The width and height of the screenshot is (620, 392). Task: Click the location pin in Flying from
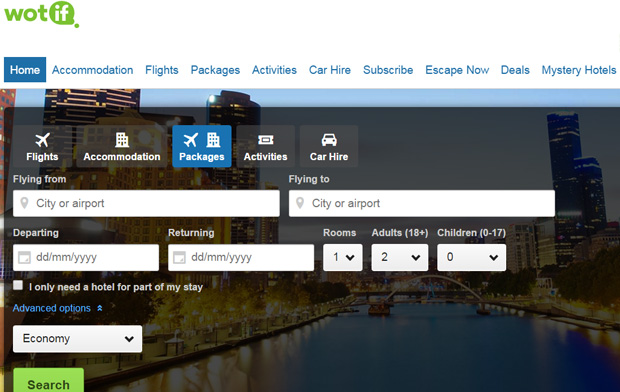tap(25, 203)
